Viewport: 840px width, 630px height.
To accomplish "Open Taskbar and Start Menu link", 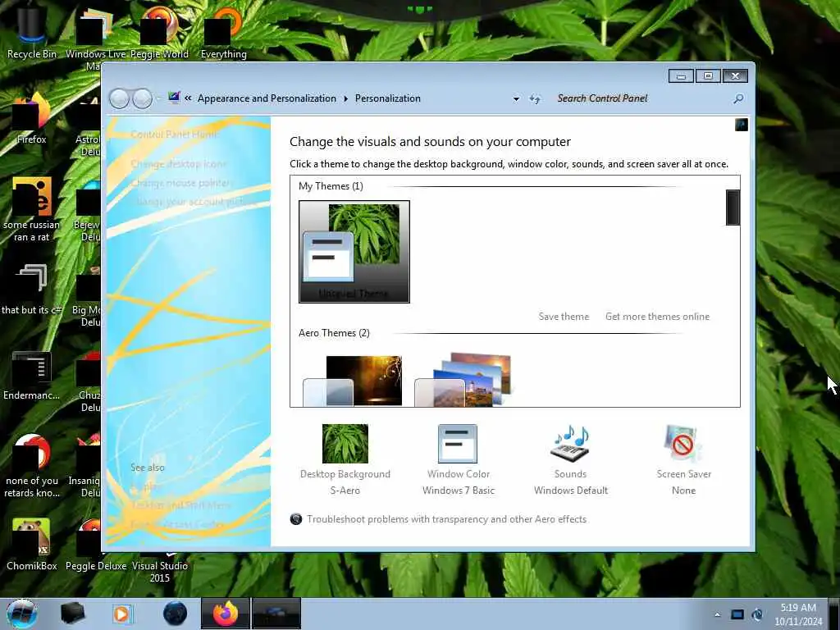I will (x=180, y=505).
